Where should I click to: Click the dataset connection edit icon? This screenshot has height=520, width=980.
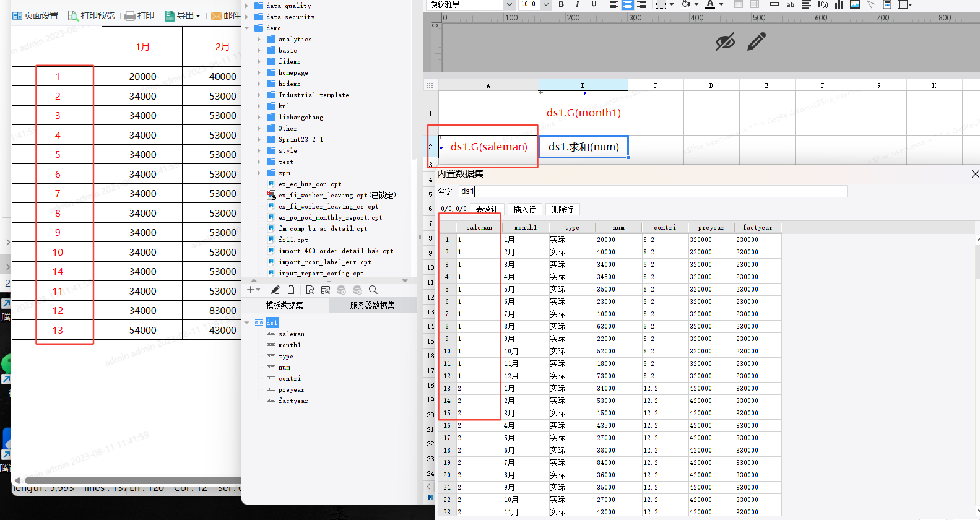pos(326,290)
